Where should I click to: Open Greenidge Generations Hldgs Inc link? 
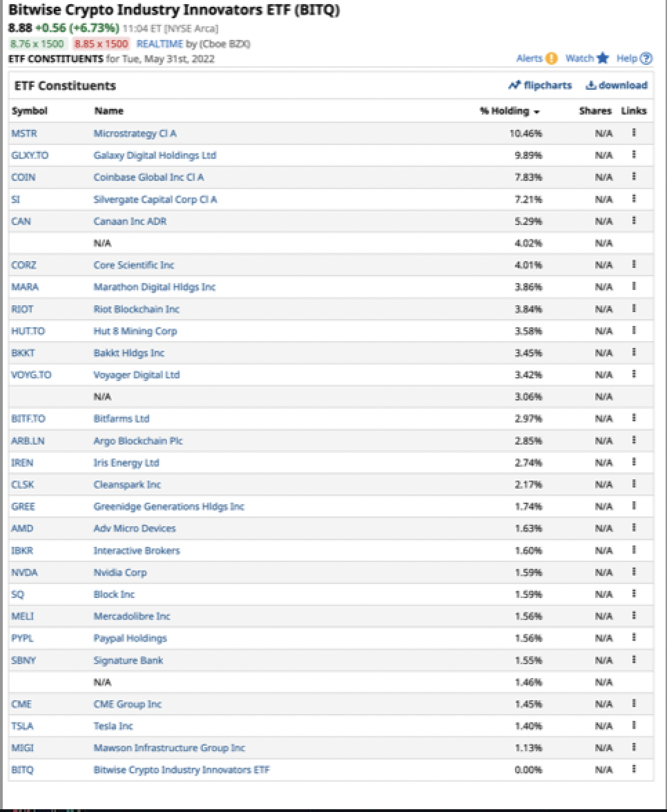168,507
